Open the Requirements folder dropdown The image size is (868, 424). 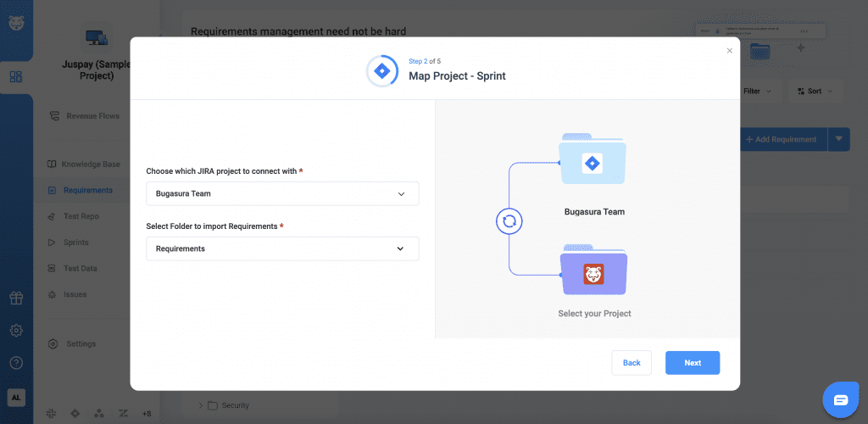coord(282,248)
